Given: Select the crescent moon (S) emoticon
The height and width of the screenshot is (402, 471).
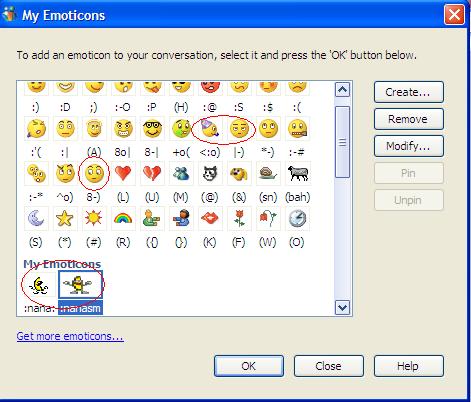Looking at the screenshot, I should 36,219.
